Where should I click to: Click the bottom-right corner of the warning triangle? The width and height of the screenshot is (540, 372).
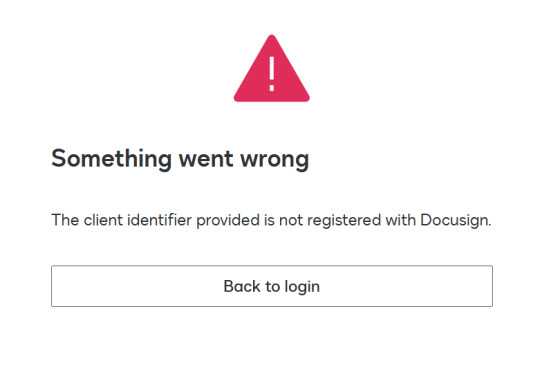coord(305,98)
